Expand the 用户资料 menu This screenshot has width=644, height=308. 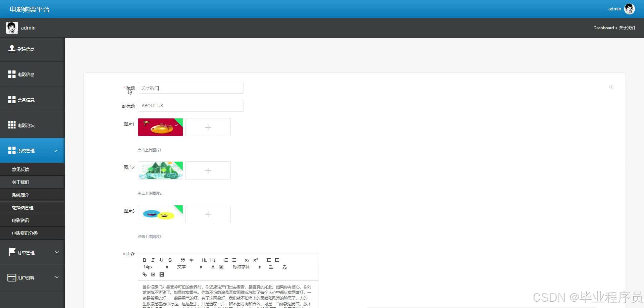pos(32,278)
